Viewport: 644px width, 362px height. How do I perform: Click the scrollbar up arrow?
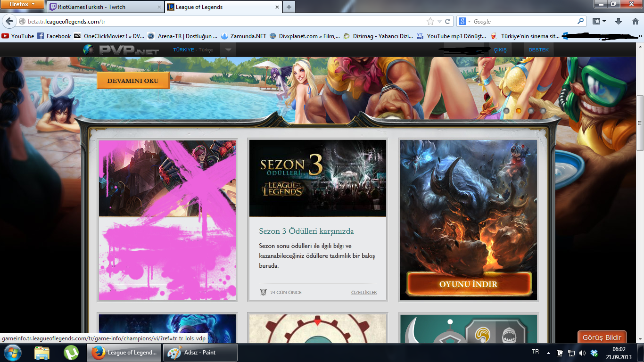(x=640, y=46)
